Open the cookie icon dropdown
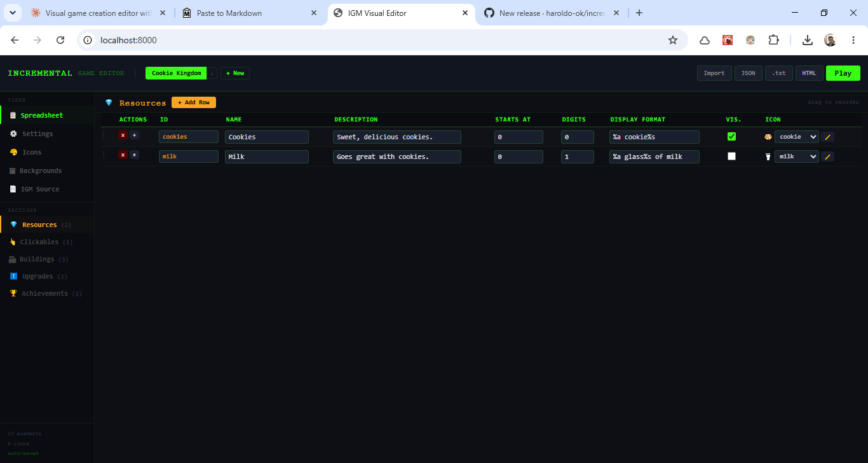This screenshot has height=463, width=868. tap(797, 137)
